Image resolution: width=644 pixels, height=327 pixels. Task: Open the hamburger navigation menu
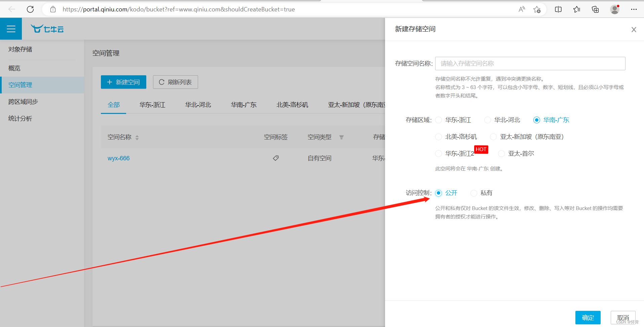(11, 29)
